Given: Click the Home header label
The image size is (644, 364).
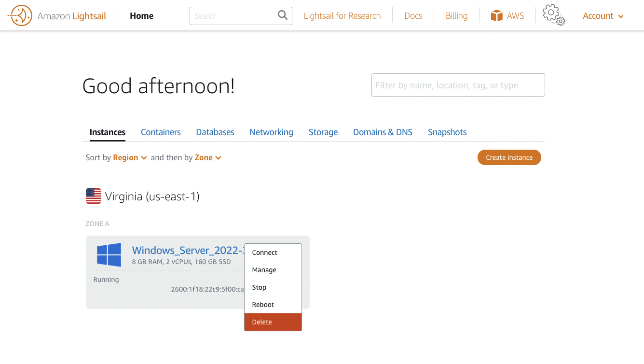Looking at the screenshot, I should pos(141,16).
